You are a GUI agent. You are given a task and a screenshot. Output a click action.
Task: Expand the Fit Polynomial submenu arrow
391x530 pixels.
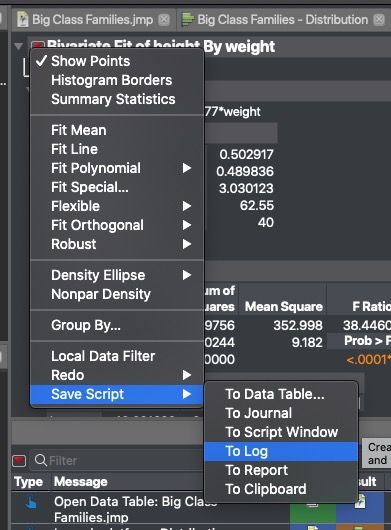[187, 168]
